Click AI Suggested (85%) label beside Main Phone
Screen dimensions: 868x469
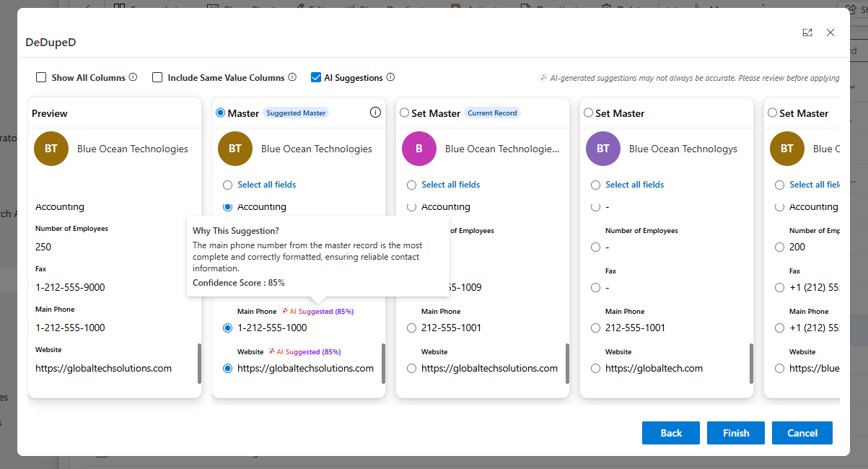click(x=322, y=312)
